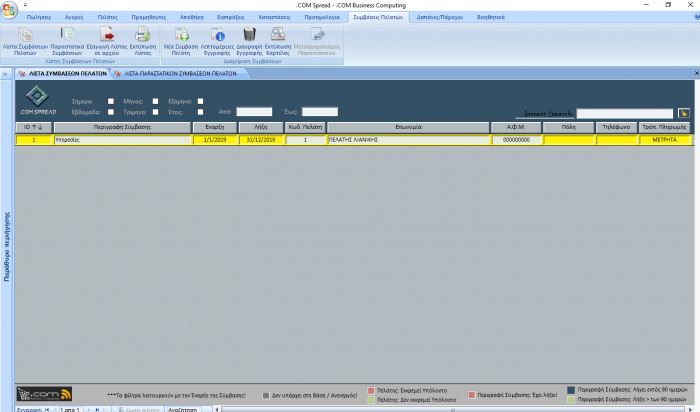This screenshot has height=412, width=700.
Task: Toggle the Εβδομάδα filter checkbox
Action: (x=111, y=112)
